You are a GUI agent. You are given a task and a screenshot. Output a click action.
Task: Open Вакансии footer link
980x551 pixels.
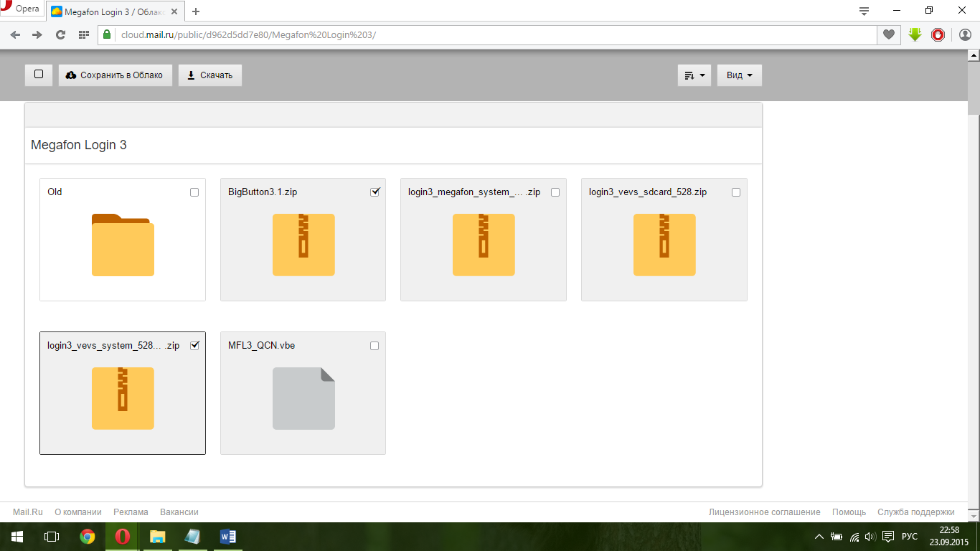[179, 512]
